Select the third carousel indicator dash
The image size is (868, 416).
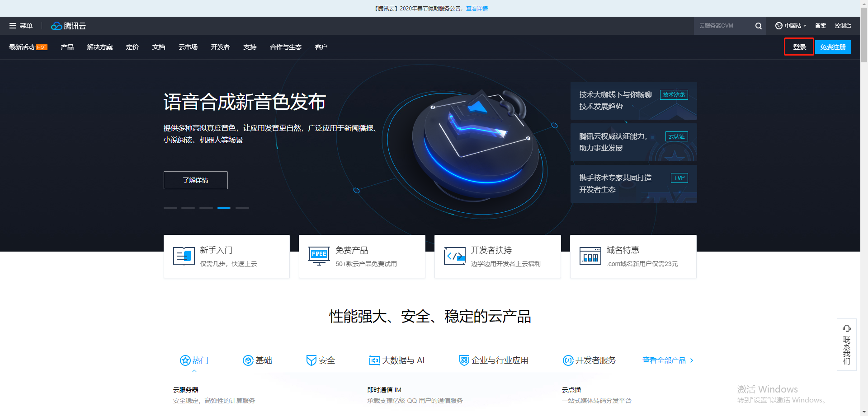tap(206, 208)
